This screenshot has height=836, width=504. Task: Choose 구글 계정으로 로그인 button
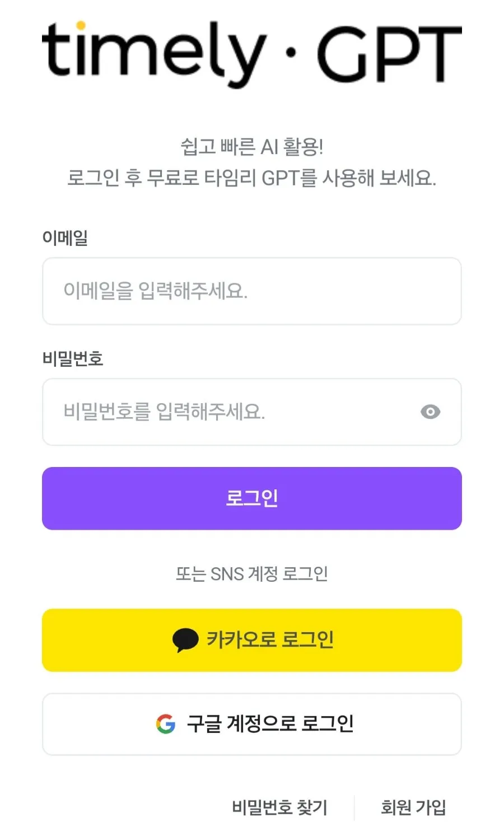(252, 724)
